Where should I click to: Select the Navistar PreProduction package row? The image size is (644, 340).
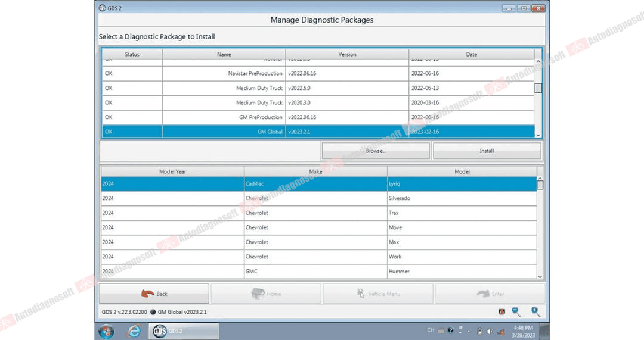[x=318, y=73]
